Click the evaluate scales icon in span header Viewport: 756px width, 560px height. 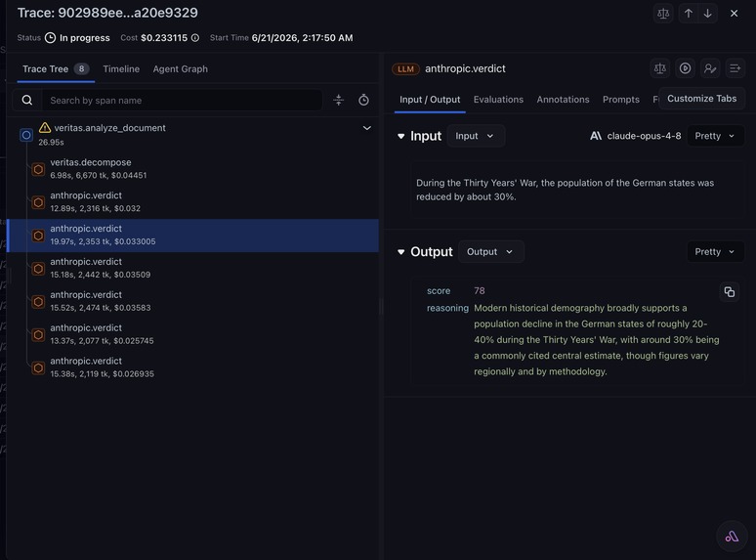click(660, 68)
